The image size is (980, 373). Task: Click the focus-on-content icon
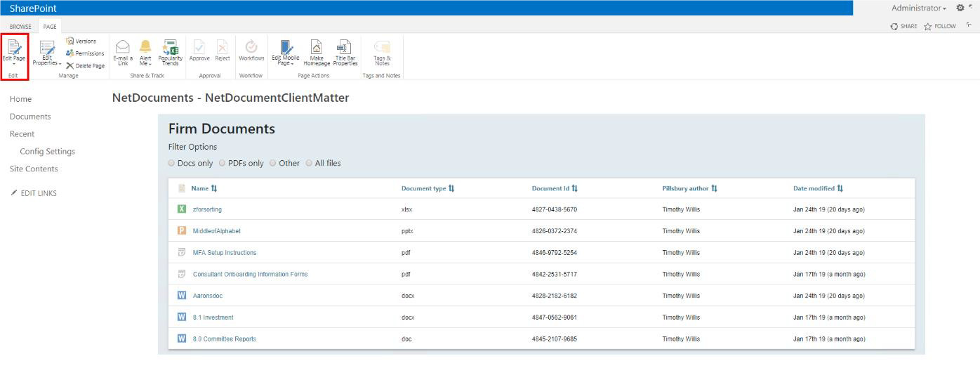coord(969,26)
